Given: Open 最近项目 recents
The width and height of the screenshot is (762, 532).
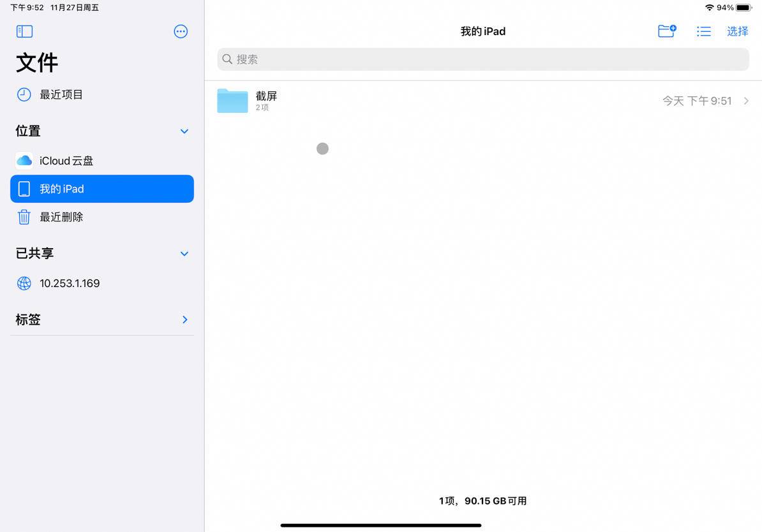Looking at the screenshot, I should coord(102,94).
